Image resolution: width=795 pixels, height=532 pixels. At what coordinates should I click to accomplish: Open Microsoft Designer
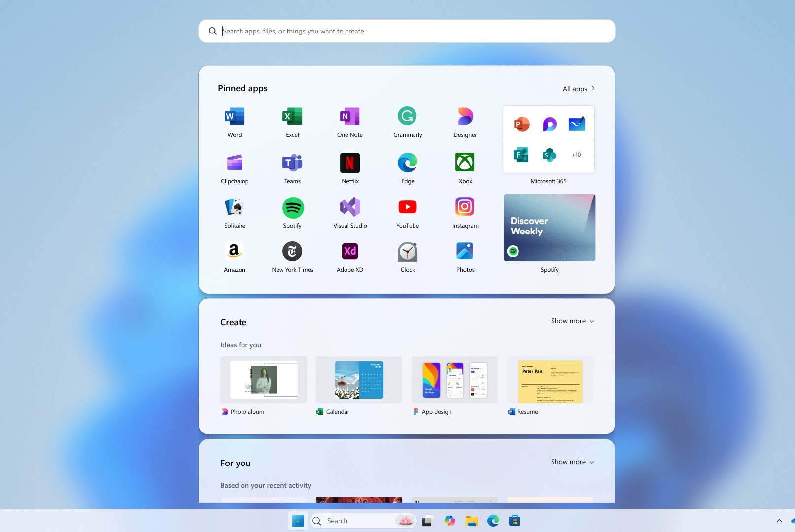point(465,122)
